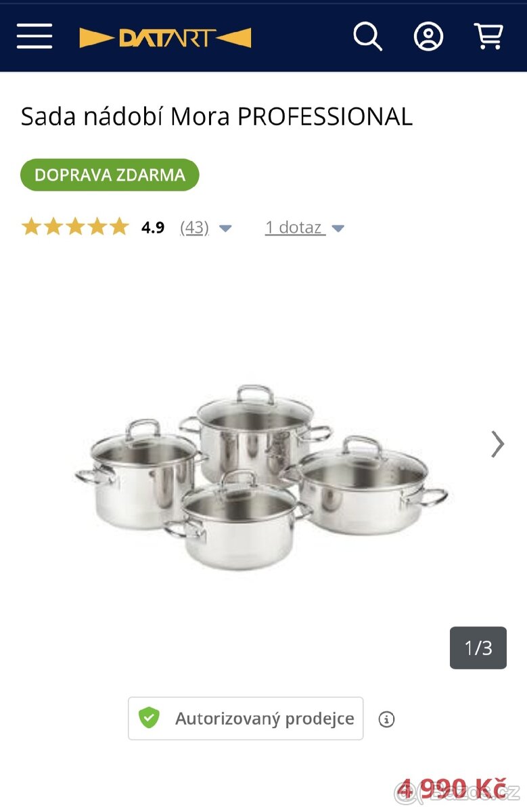Click the green shield checkmark icon

(x=149, y=718)
